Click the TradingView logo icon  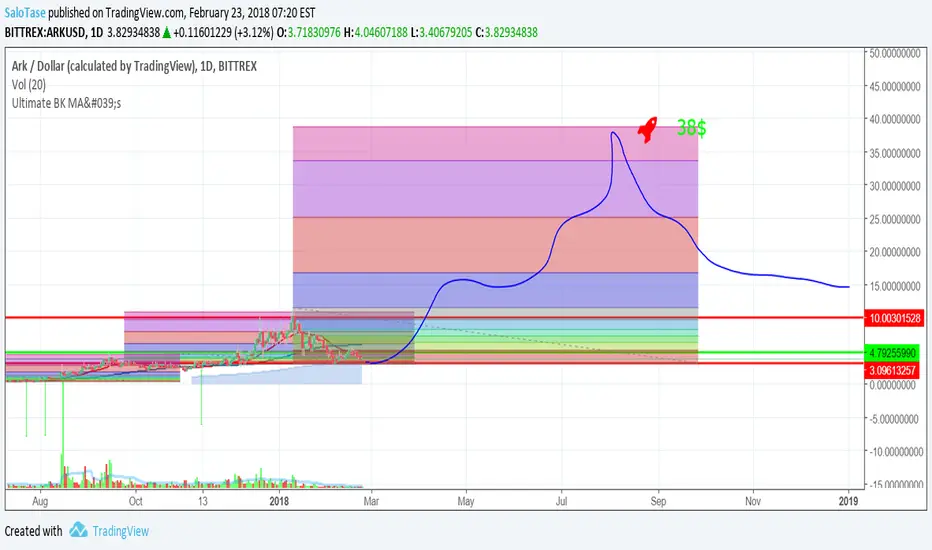pos(78,530)
